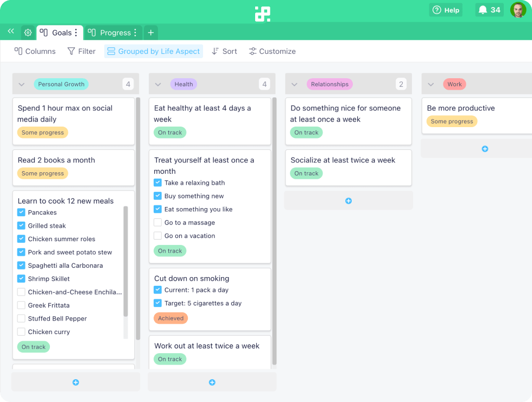
Task: Open Grouped by Life Aspect setting
Action: pos(153,51)
